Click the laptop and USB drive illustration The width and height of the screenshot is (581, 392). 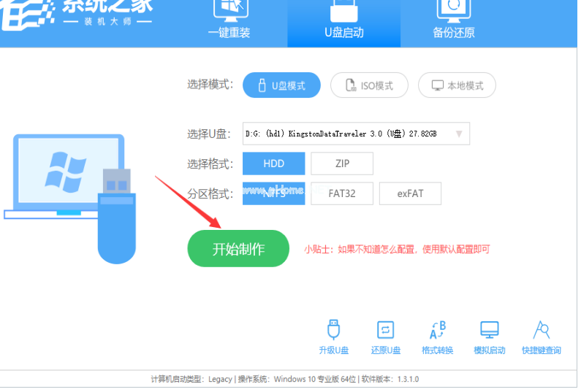[73, 193]
